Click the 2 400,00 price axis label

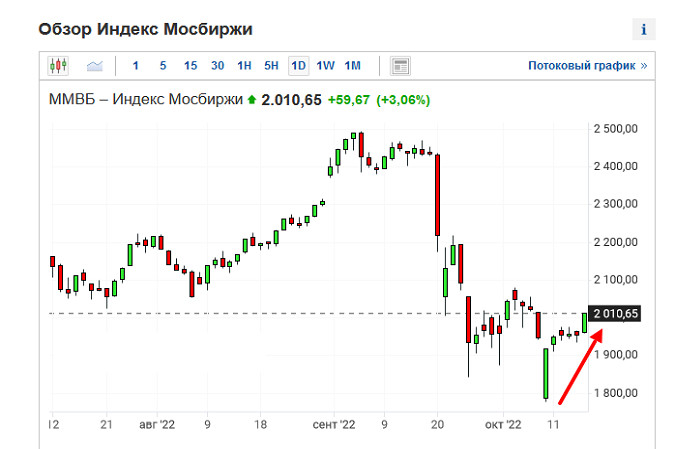coord(616,166)
